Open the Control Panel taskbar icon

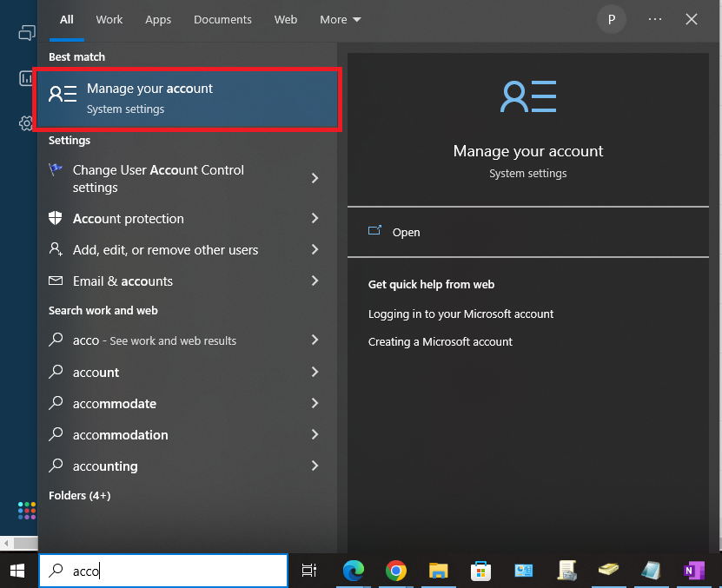(x=524, y=571)
